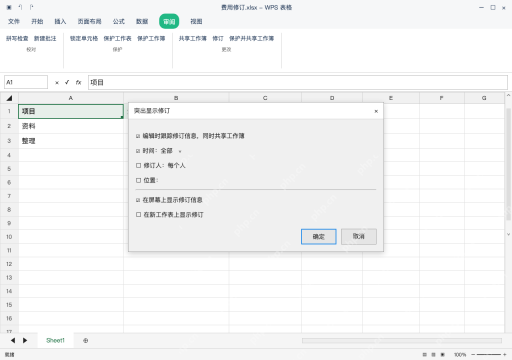
Task: Click the 100% zoom level text
Action: 460,355
